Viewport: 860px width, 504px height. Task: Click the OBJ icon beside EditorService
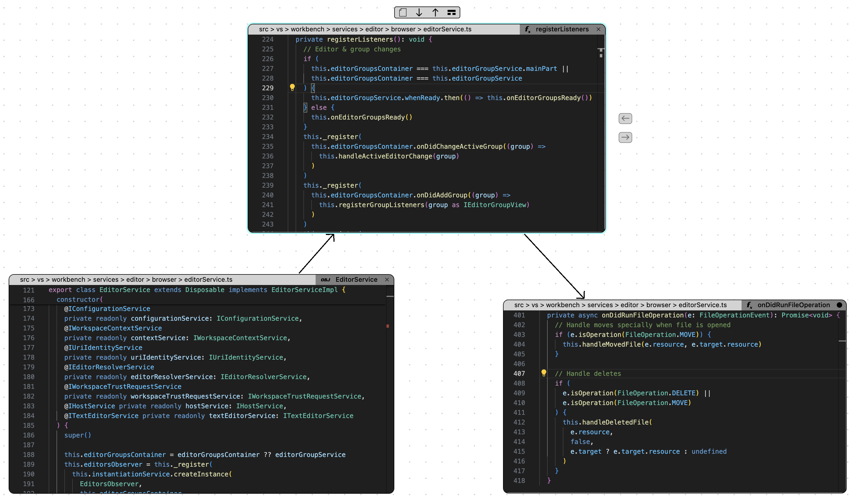click(x=326, y=280)
